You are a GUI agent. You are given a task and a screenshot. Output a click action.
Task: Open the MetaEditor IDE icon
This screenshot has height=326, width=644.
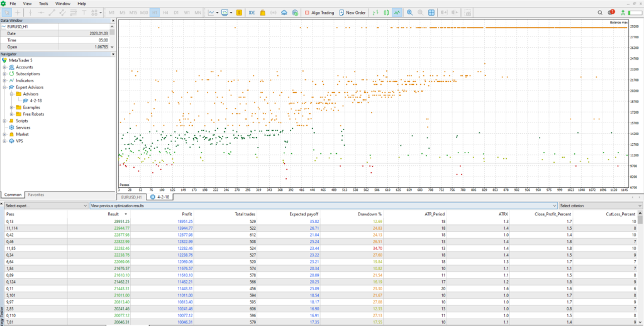click(x=252, y=12)
